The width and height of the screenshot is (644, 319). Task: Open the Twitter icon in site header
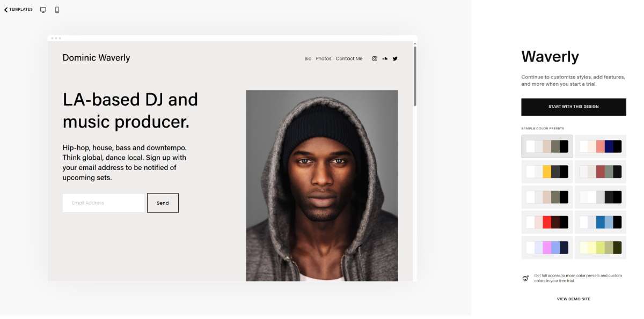tap(395, 58)
